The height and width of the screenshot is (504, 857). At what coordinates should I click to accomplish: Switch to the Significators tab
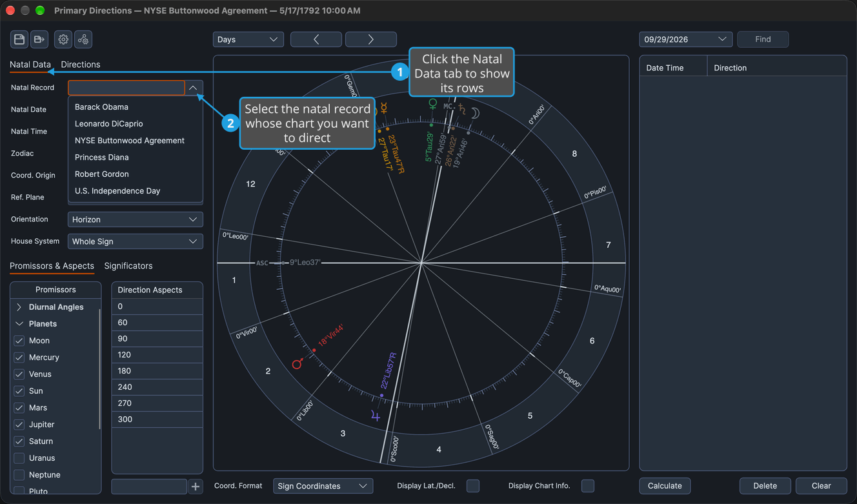128,266
